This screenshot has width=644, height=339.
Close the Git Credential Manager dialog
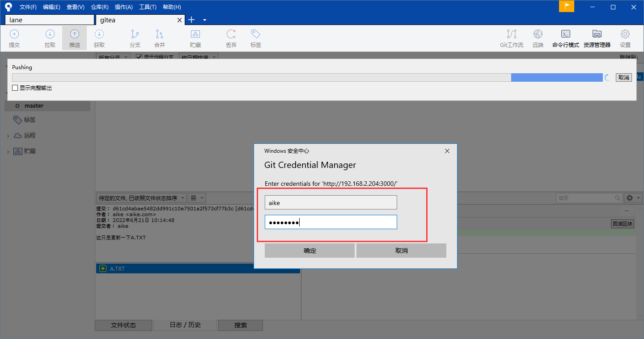point(447,151)
